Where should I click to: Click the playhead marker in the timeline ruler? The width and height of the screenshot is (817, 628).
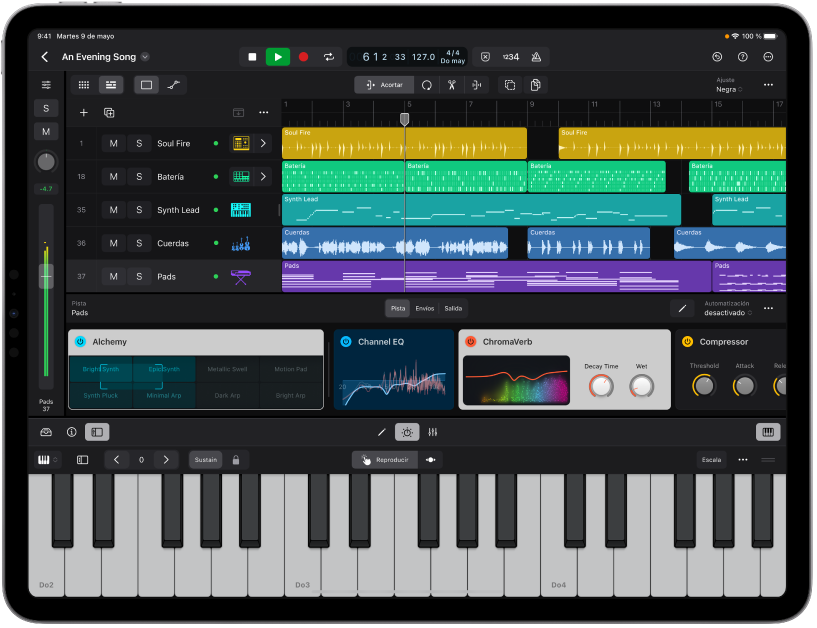(404, 118)
